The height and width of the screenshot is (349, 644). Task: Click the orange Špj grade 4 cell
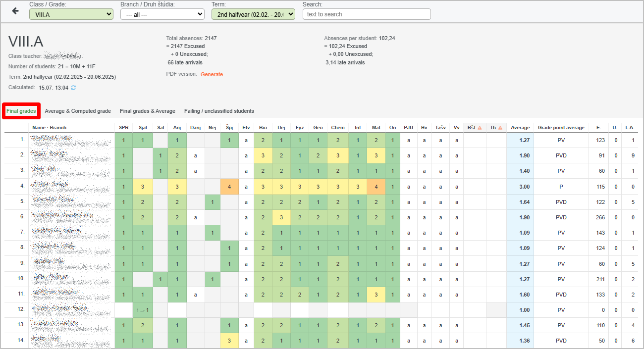tap(229, 187)
